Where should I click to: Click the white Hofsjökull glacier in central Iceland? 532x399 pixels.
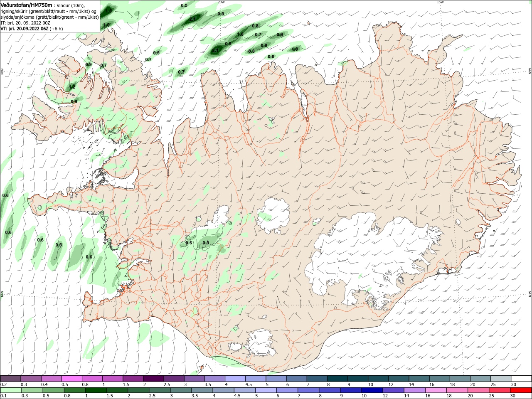pos(273,215)
